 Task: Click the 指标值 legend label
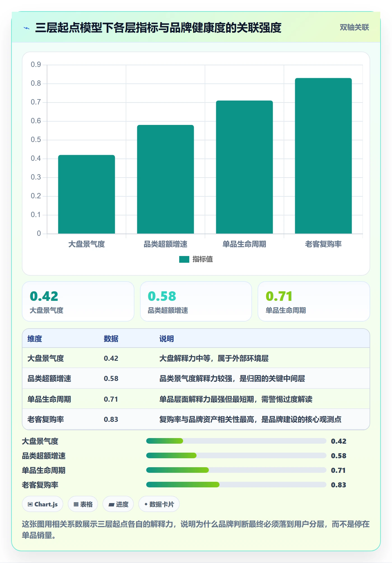pos(202,259)
